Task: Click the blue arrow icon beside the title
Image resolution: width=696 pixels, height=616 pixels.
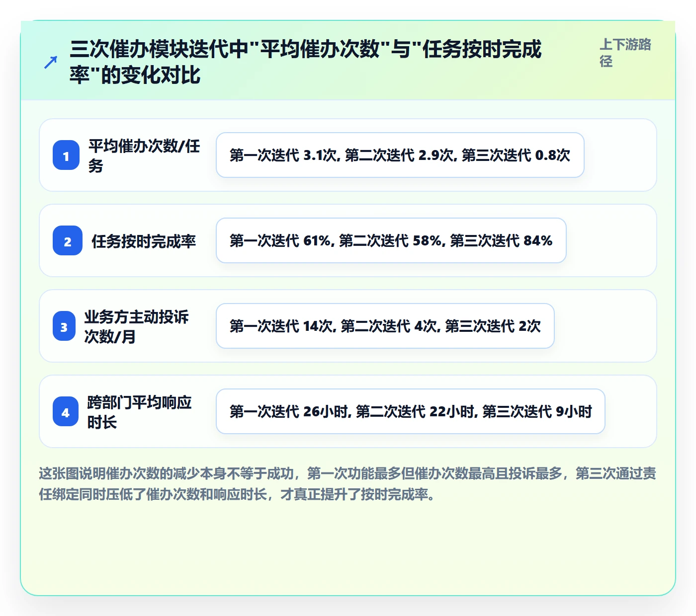Action: pyautogui.click(x=50, y=63)
